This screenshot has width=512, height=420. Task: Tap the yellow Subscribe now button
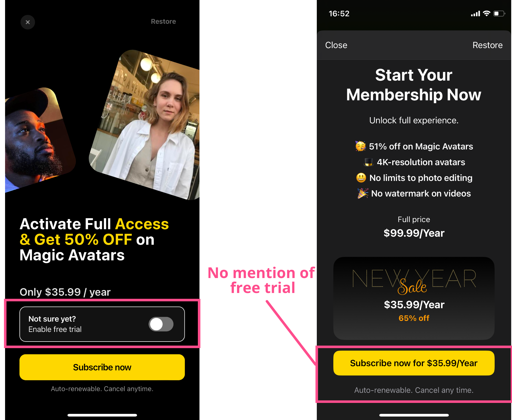click(x=102, y=367)
